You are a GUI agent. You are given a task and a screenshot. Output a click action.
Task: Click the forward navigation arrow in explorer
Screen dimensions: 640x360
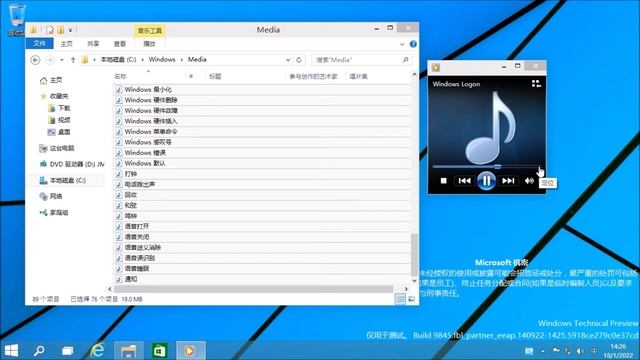(49, 60)
